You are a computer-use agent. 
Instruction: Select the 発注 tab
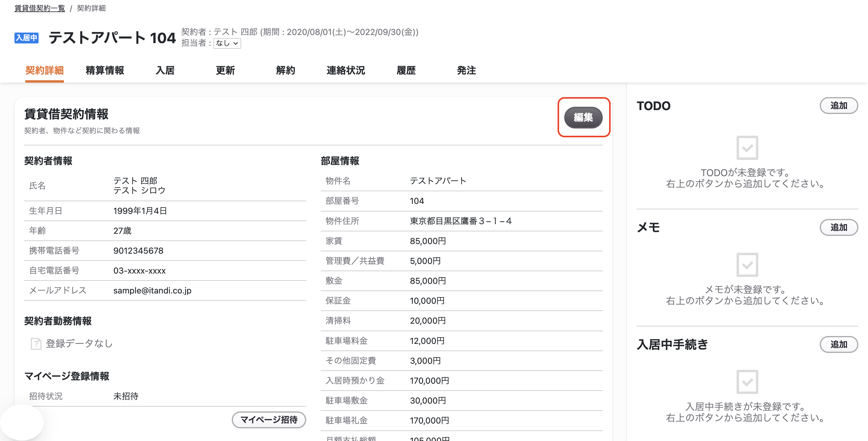[466, 71]
